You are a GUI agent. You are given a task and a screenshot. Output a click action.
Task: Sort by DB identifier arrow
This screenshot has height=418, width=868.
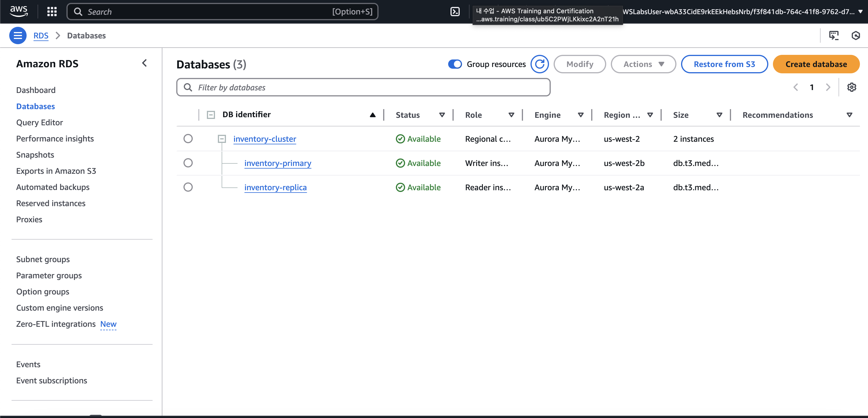click(x=372, y=115)
